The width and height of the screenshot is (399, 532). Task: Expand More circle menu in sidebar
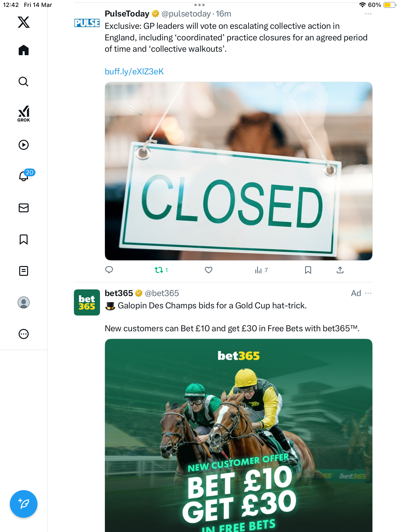point(24,334)
